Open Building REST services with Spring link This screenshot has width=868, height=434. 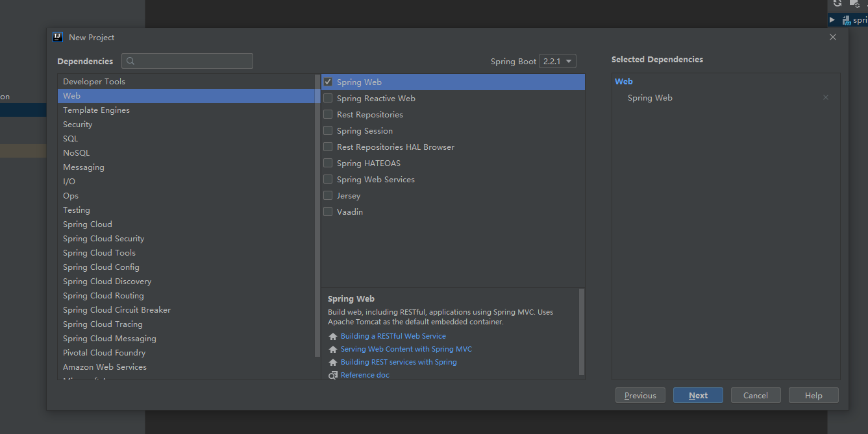[x=399, y=362]
